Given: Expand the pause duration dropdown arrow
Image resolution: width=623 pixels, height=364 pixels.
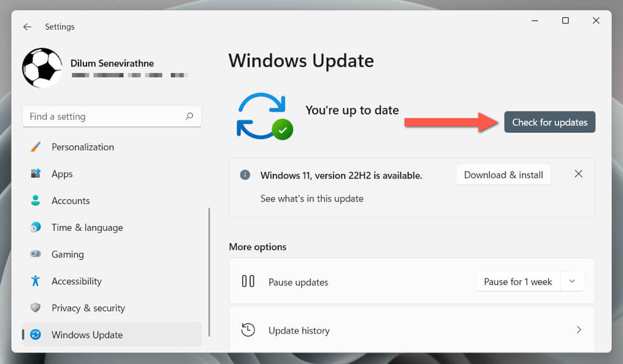Looking at the screenshot, I should pyautogui.click(x=572, y=281).
